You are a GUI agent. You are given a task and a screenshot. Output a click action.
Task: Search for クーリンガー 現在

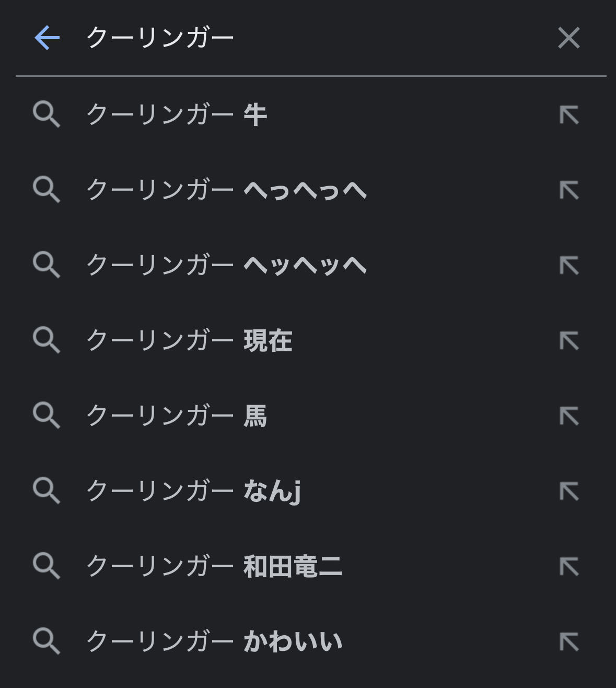(189, 340)
